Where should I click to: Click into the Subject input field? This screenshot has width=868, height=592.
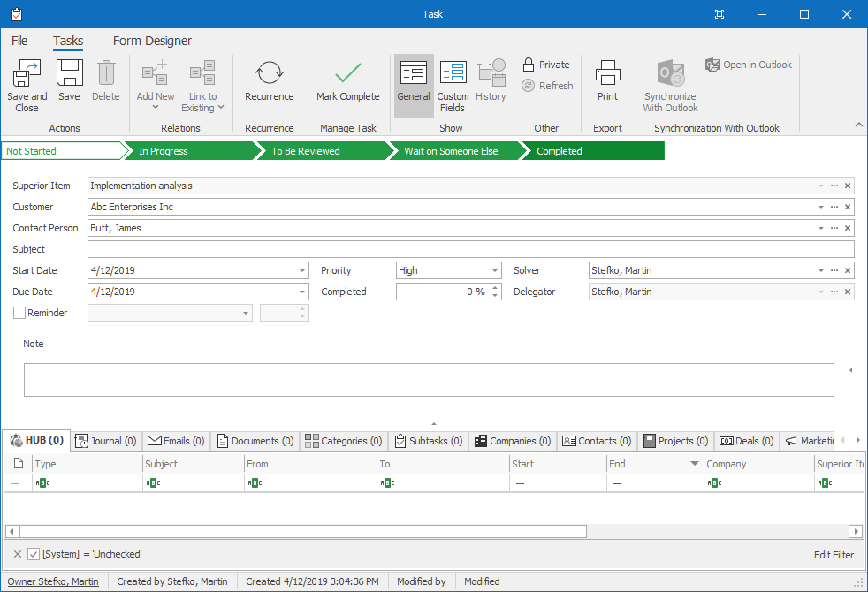470,249
